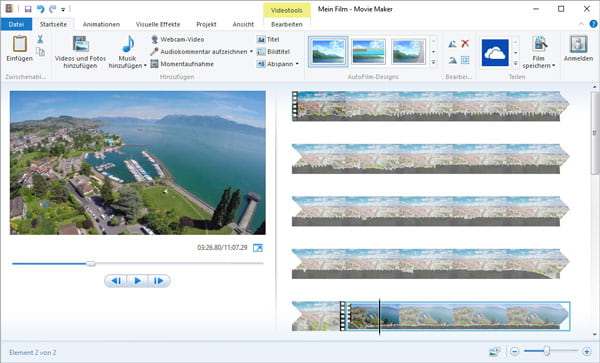
Task: Click scrollbar down arrow in the storyboard
Action: [x=594, y=334]
